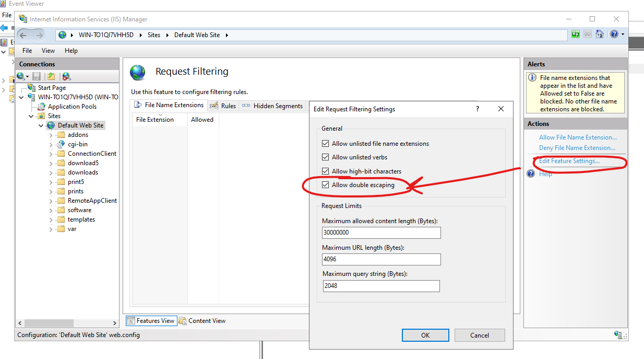Uncheck Allow double escaping
Screen dimensions: 644x359
tap(326, 185)
